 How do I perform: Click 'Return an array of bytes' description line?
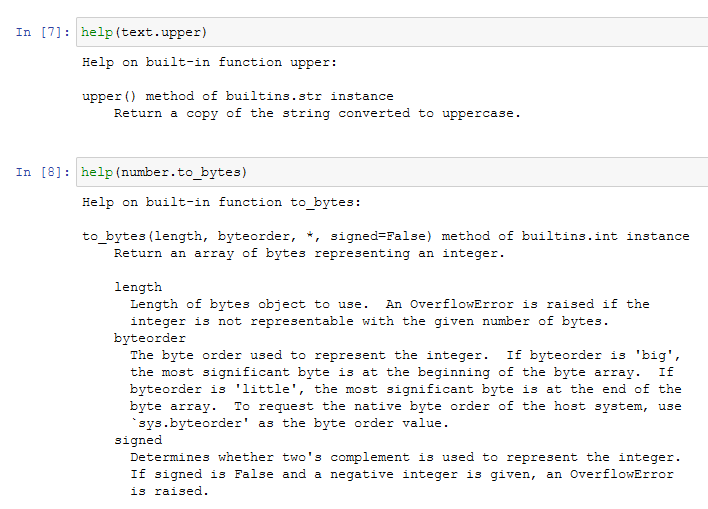point(309,253)
